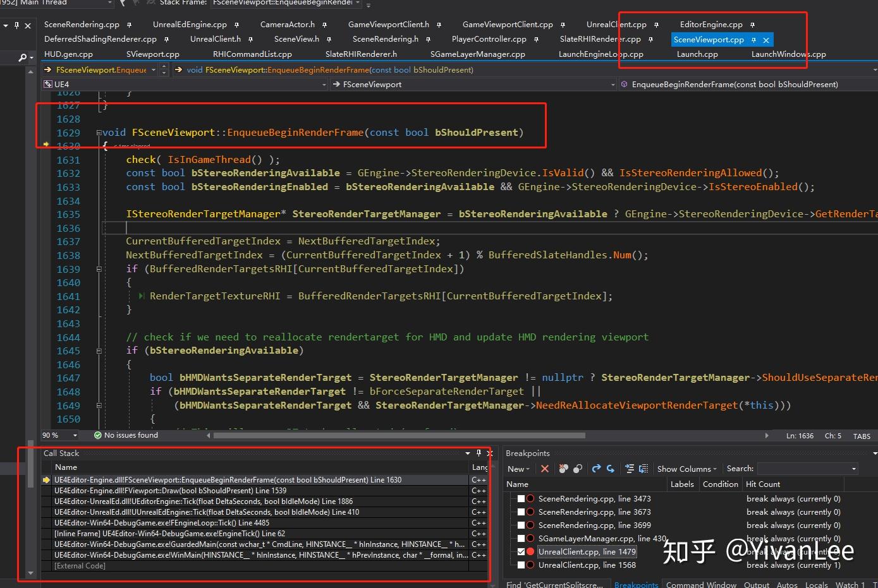Click the split-view stepper beside FSceneViewport.Enqueue dropdown

click(164, 69)
